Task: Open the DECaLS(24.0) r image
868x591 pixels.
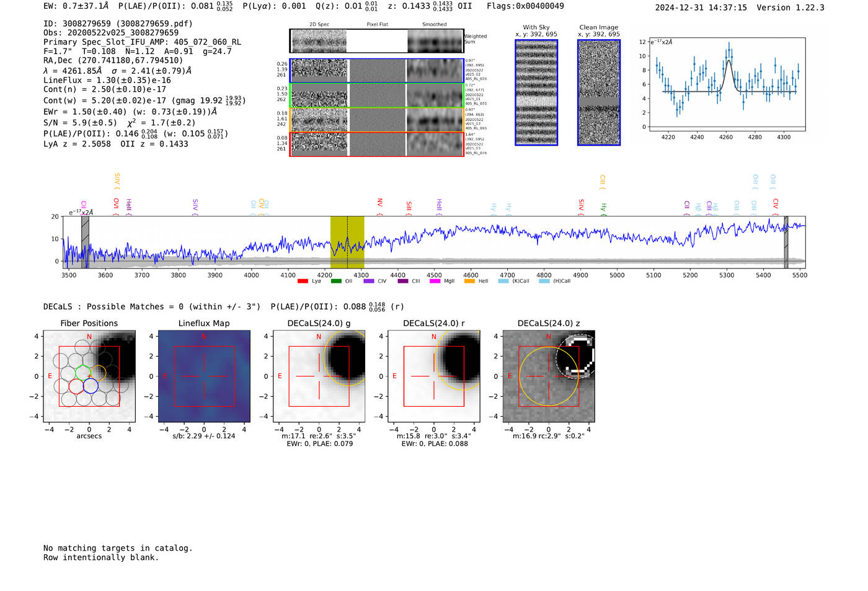Action: [x=434, y=376]
